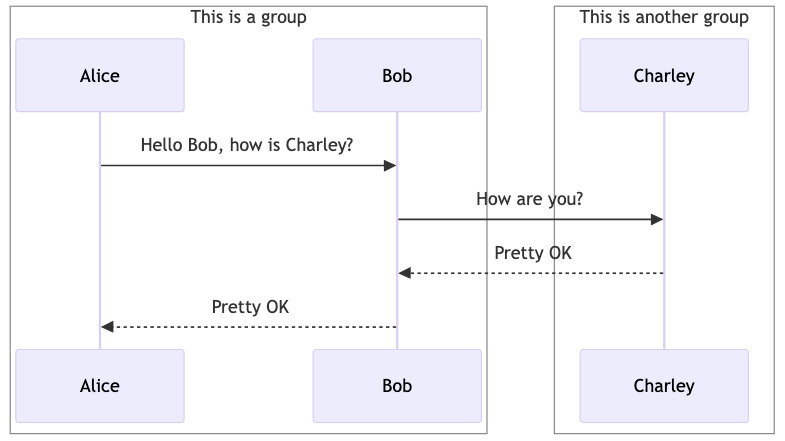
Task: Click arrowhead of the "Hello Bob" arrow
Action: pos(392,165)
